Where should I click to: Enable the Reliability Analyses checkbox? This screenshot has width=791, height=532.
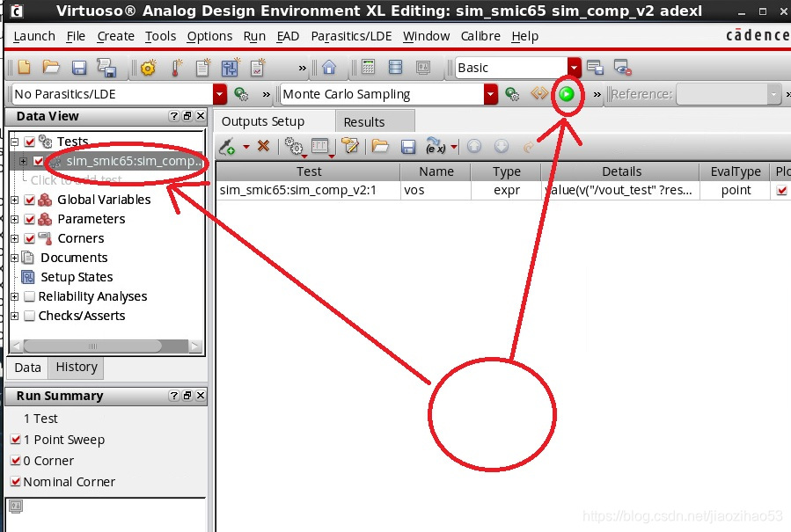tap(29, 296)
